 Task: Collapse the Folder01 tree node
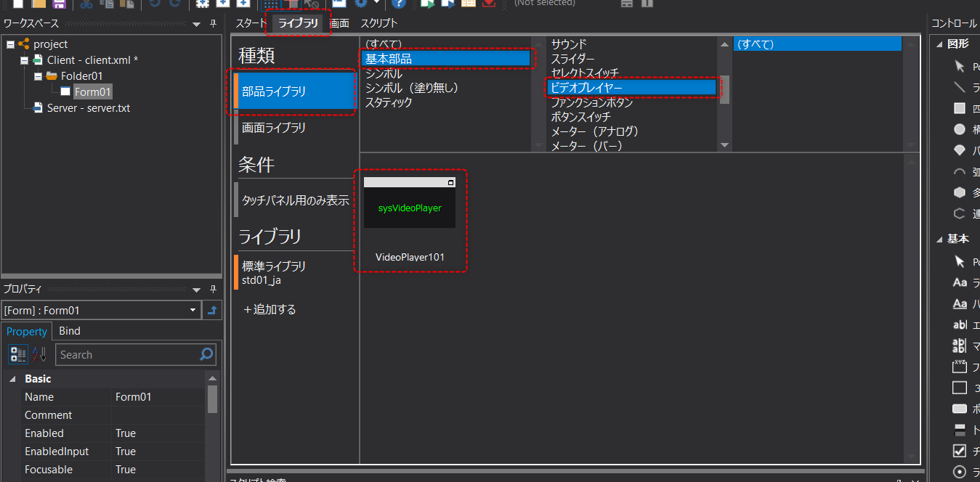[x=37, y=75]
